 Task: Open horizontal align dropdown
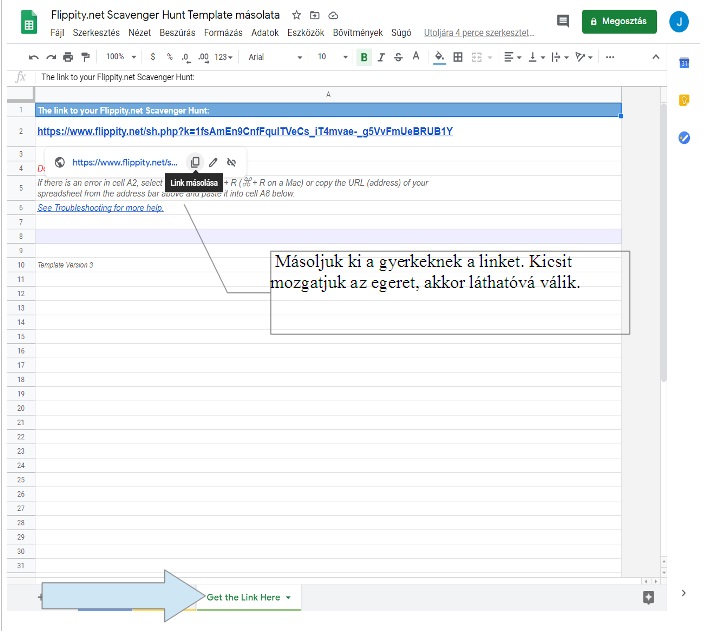tap(512, 57)
